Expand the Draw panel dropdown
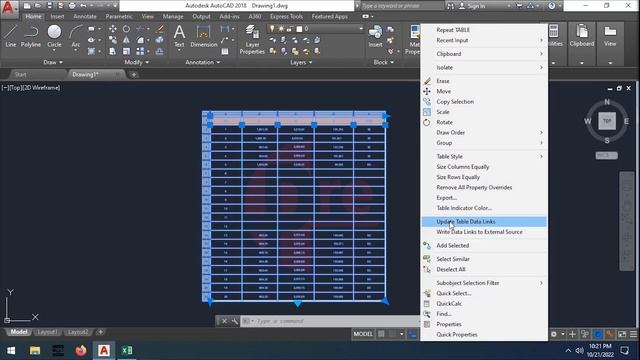 click(x=53, y=62)
